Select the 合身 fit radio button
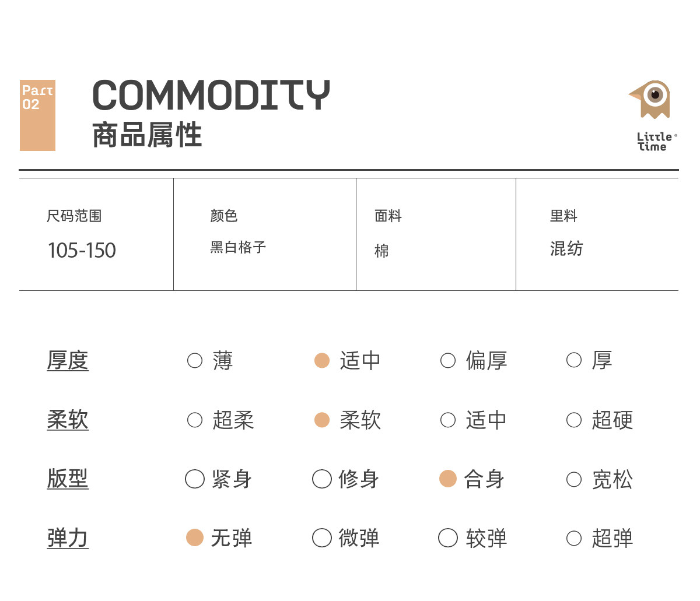 (448, 479)
